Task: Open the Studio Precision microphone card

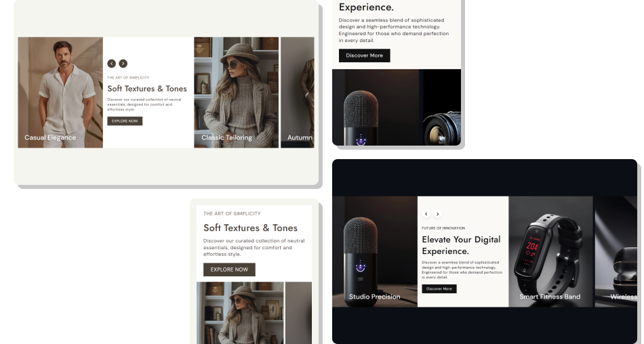Action: tap(375, 252)
